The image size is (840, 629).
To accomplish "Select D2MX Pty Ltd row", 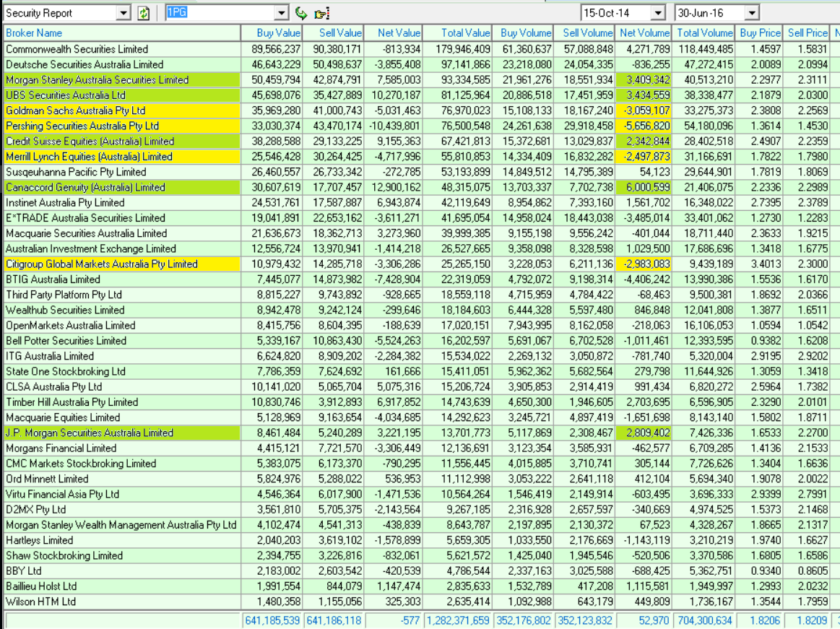I will (121, 510).
